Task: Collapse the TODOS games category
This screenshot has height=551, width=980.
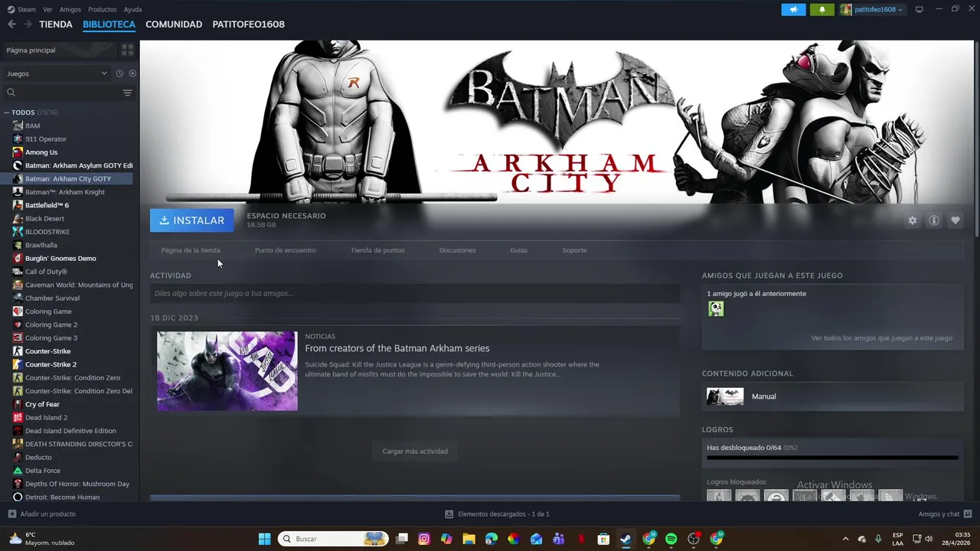Action: coord(7,112)
